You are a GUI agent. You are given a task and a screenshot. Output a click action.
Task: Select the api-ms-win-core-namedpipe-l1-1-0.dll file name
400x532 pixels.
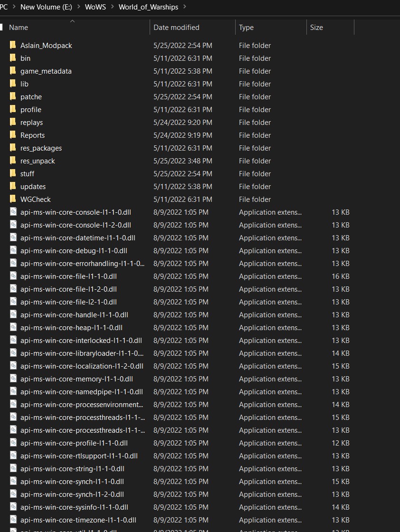point(81,391)
